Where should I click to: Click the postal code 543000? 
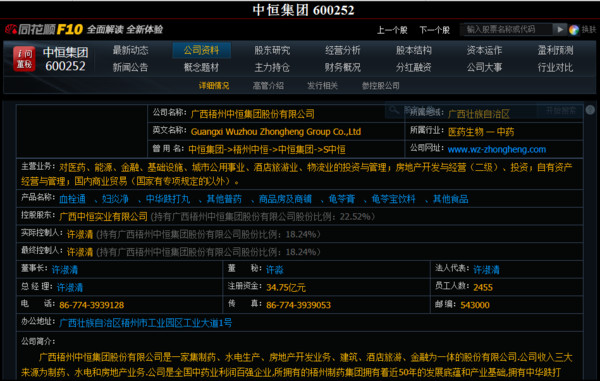point(475,305)
